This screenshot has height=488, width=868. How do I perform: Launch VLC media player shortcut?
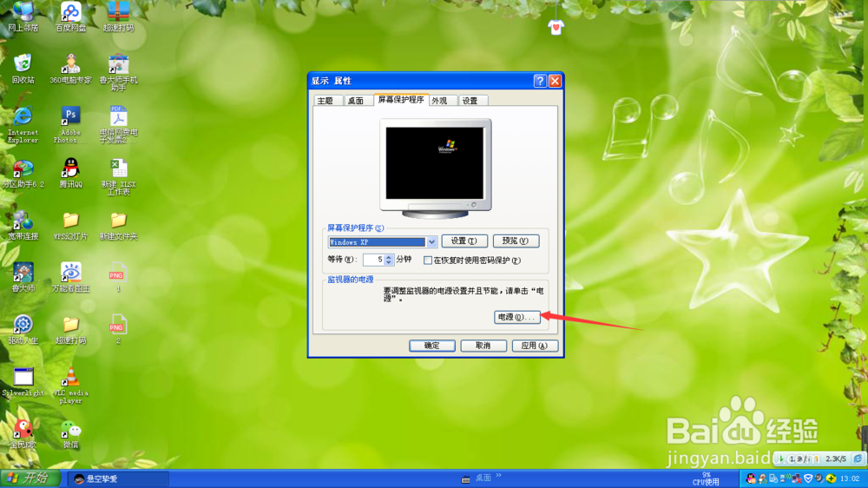tap(71, 385)
